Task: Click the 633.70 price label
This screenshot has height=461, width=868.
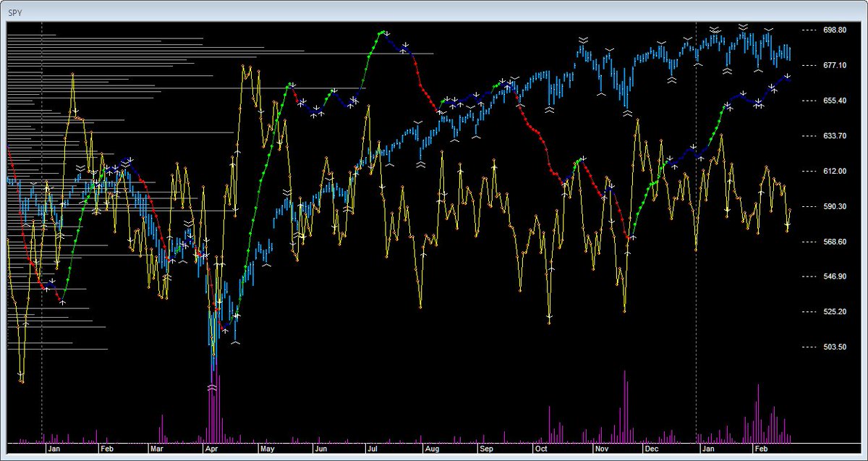Action: [834, 135]
